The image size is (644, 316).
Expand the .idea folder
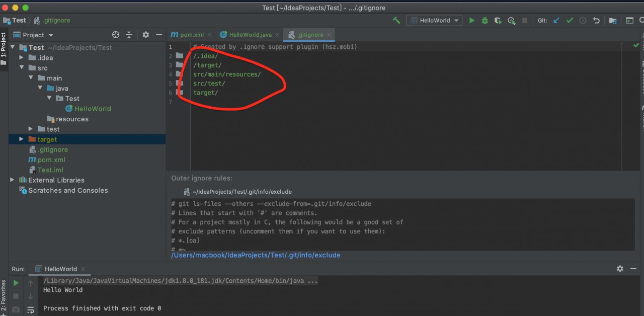[21, 57]
